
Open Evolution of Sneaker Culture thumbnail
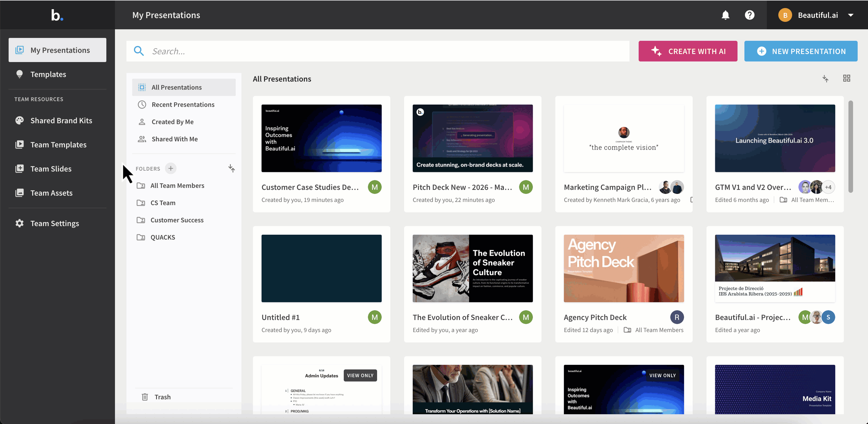(x=473, y=268)
